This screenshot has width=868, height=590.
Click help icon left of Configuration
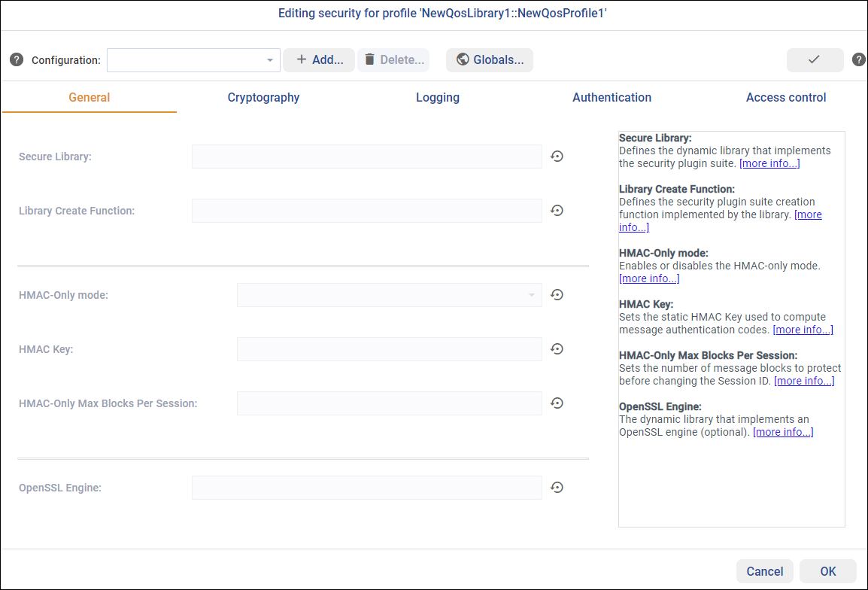[x=17, y=60]
